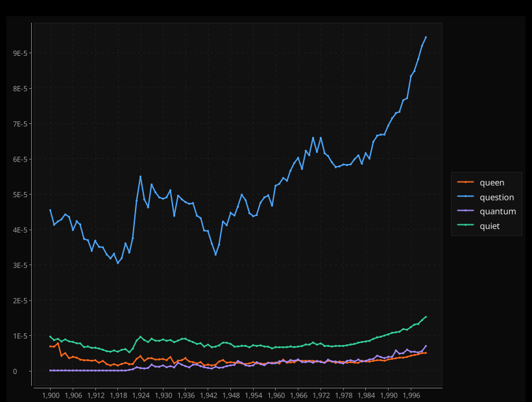The image size is (532, 402).
Task: Select the first point of question line
Action: click(x=51, y=210)
